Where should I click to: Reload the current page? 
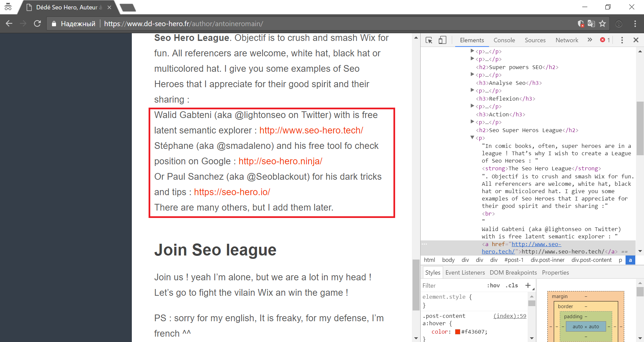37,23
